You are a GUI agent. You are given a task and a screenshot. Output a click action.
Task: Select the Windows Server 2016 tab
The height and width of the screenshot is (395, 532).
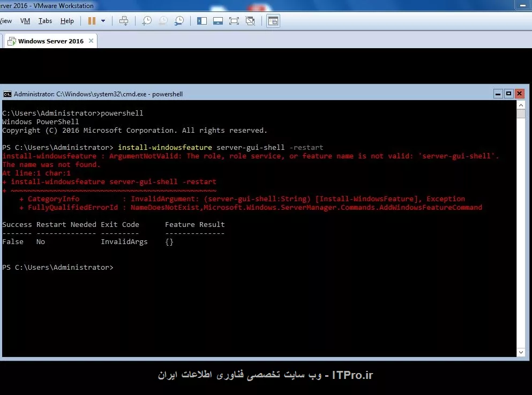(x=51, y=41)
